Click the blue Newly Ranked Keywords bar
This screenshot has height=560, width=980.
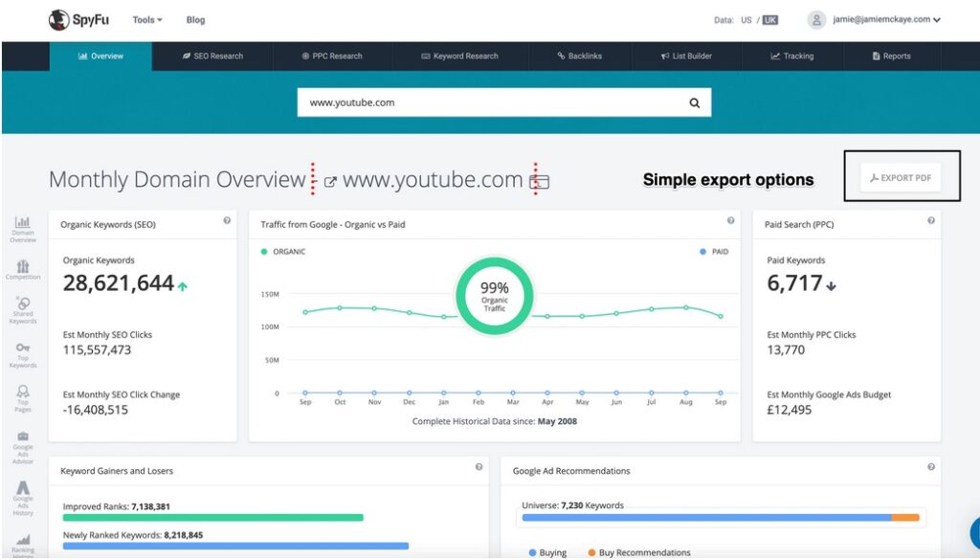coord(235,547)
